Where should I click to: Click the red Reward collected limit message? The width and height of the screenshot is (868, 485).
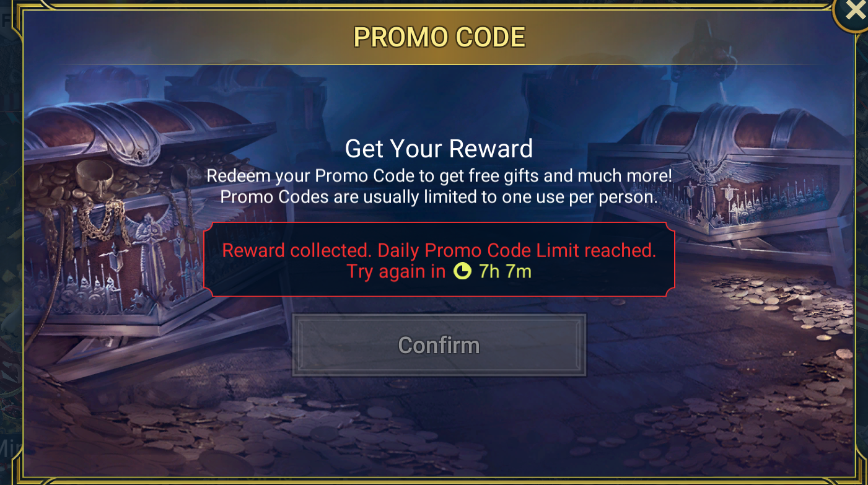439,250
